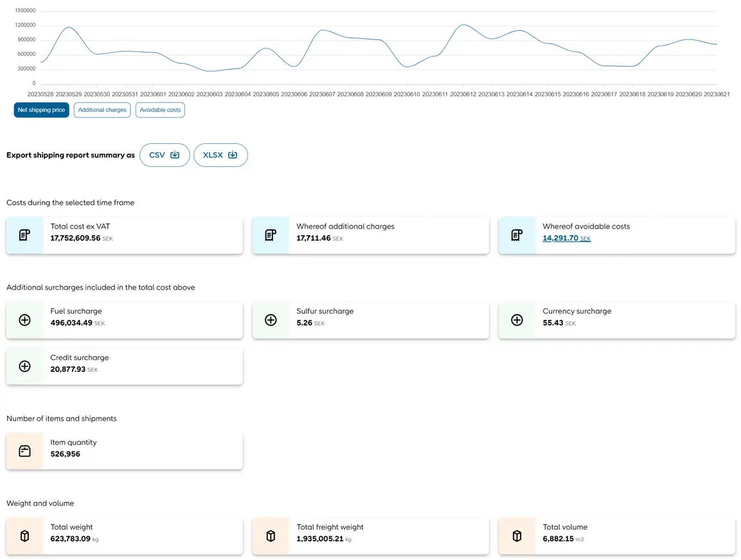
Task: Click the receipt icon on Whereof additional charges card
Action: 271,235
